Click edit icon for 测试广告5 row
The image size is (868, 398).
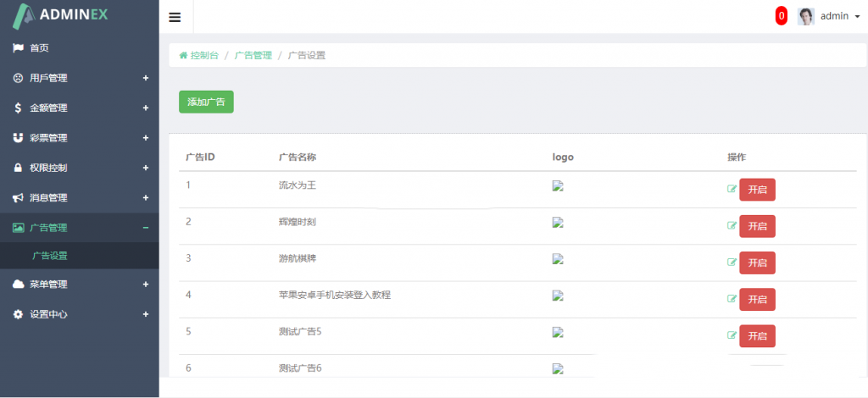[x=732, y=335]
